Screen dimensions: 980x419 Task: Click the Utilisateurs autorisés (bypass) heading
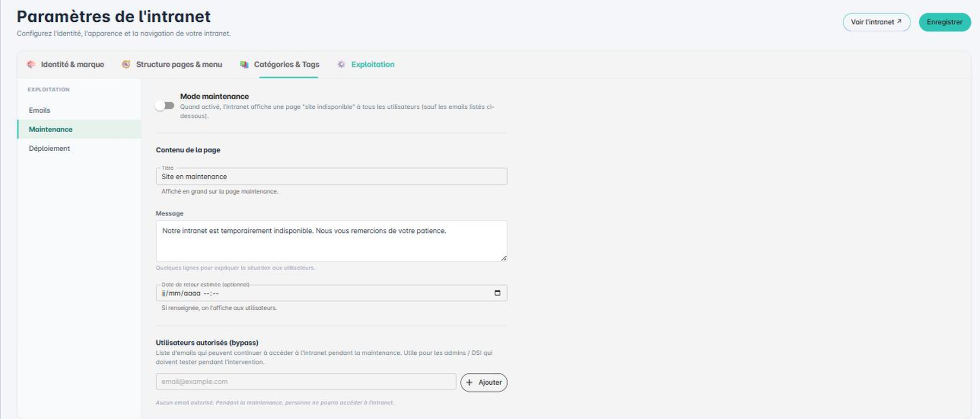207,343
